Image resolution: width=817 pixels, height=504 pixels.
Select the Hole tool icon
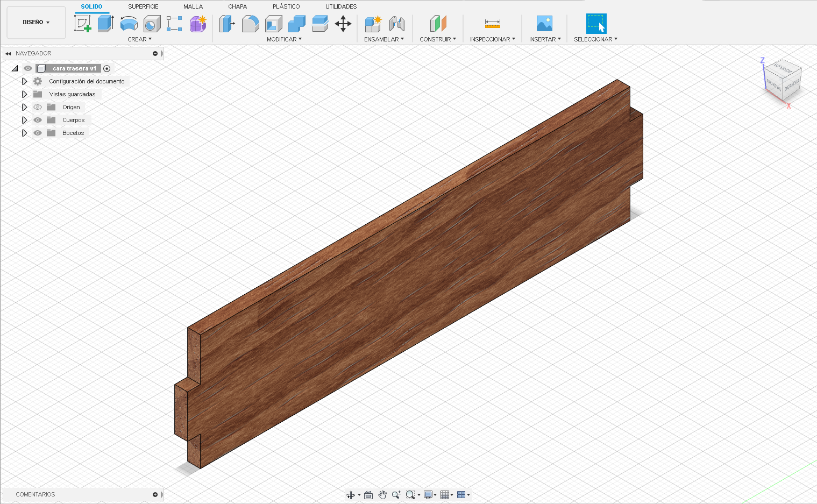(x=152, y=24)
